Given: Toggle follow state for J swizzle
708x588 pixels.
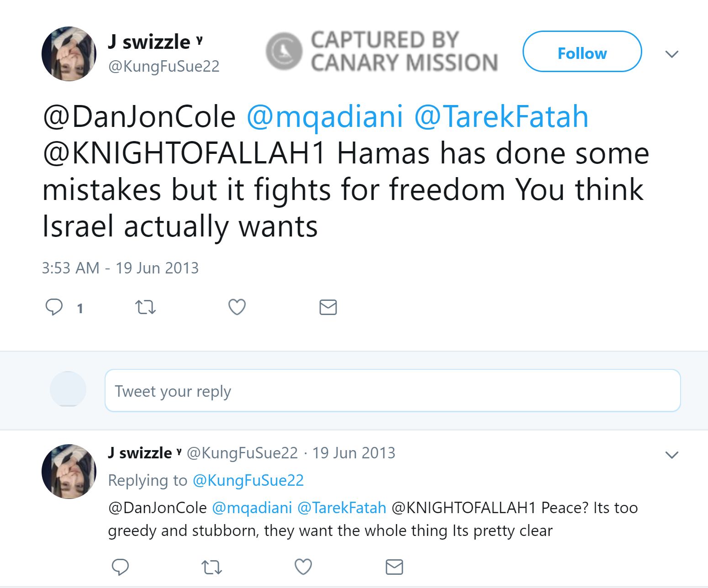Looking at the screenshot, I should [x=581, y=52].
